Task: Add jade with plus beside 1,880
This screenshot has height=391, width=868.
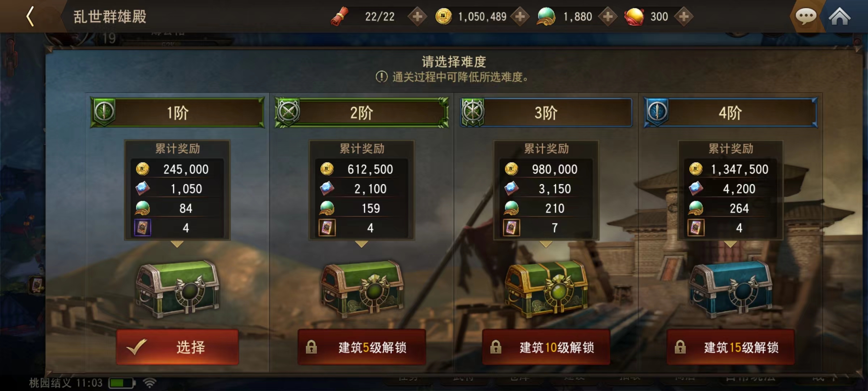Action: [608, 17]
